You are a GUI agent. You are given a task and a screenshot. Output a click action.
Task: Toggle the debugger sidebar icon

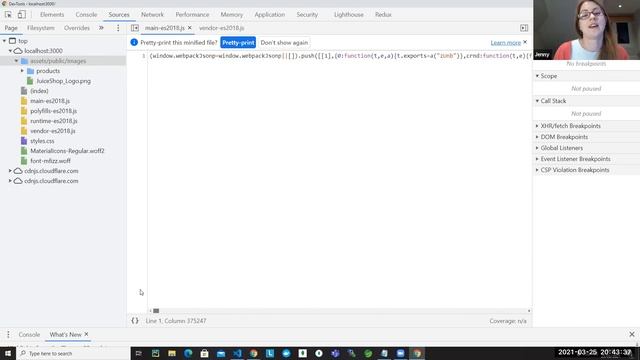click(524, 28)
